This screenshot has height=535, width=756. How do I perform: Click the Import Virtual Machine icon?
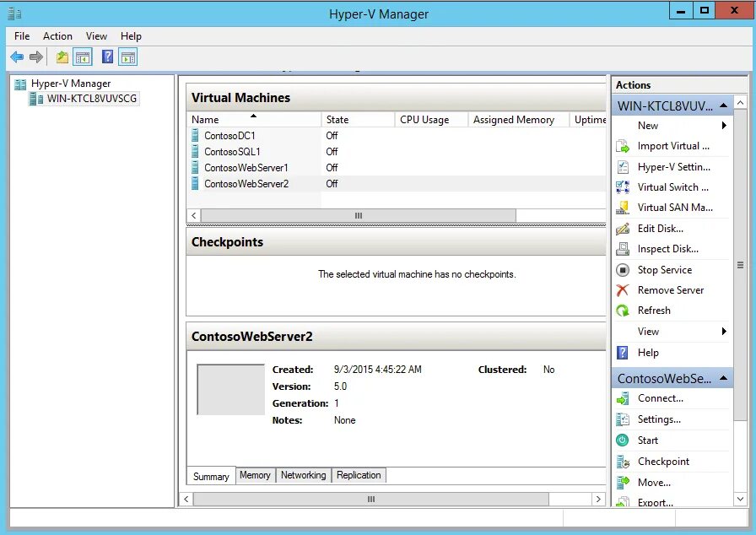623,146
